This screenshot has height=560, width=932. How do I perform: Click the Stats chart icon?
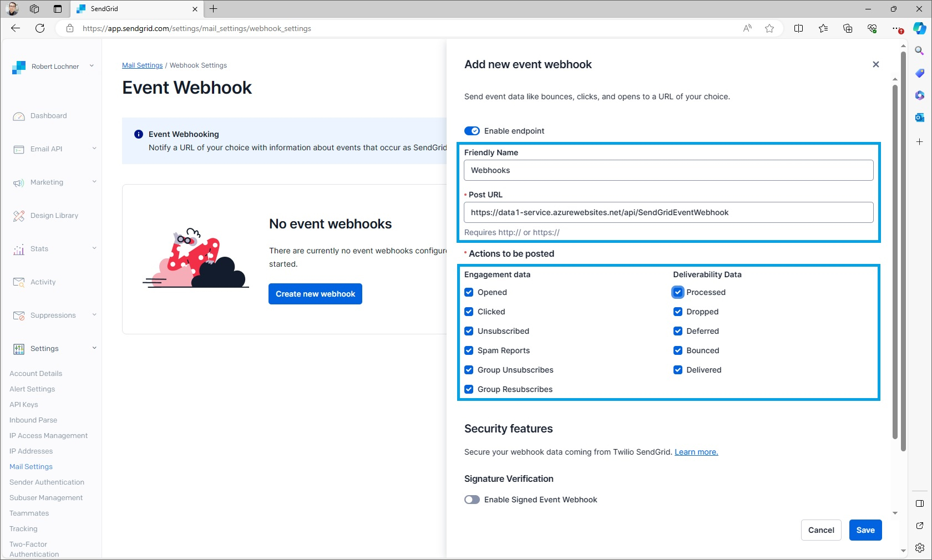point(19,250)
